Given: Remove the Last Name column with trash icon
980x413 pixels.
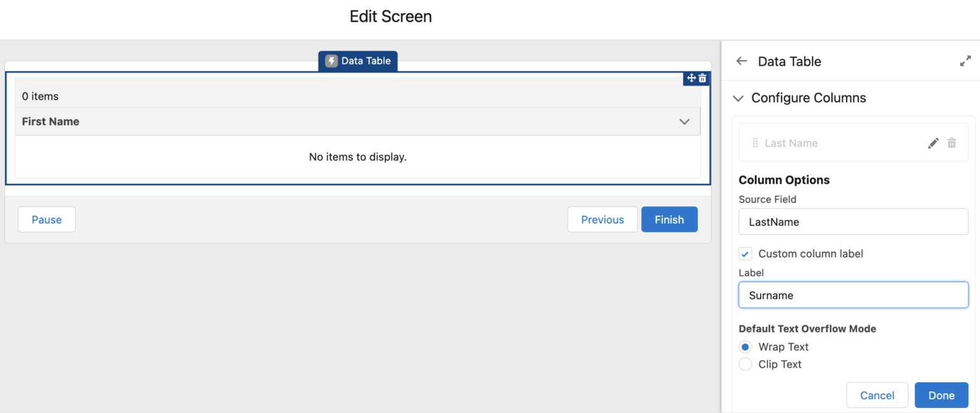Looking at the screenshot, I should tap(952, 142).
